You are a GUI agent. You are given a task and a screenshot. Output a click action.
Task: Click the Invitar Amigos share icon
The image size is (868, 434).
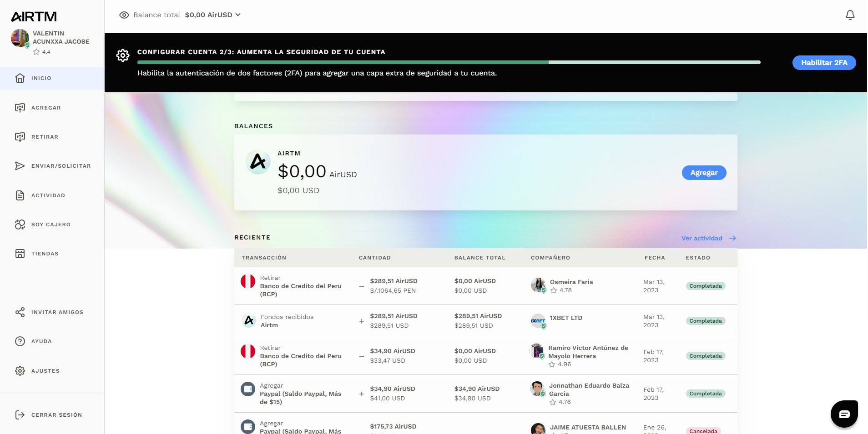click(x=20, y=312)
